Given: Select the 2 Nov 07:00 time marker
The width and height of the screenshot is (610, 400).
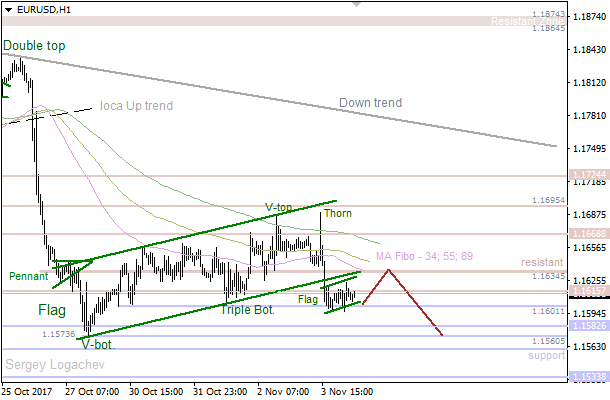Looking at the screenshot, I should point(282,391).
